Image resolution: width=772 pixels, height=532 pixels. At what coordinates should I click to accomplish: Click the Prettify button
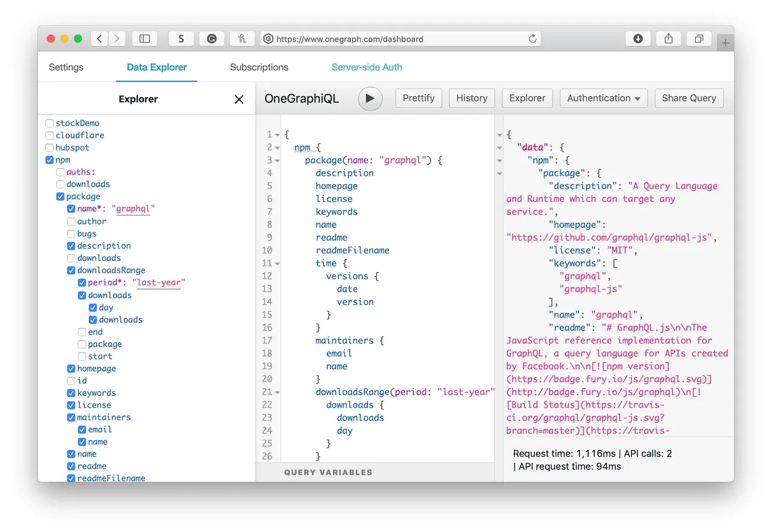coord(419,98)
